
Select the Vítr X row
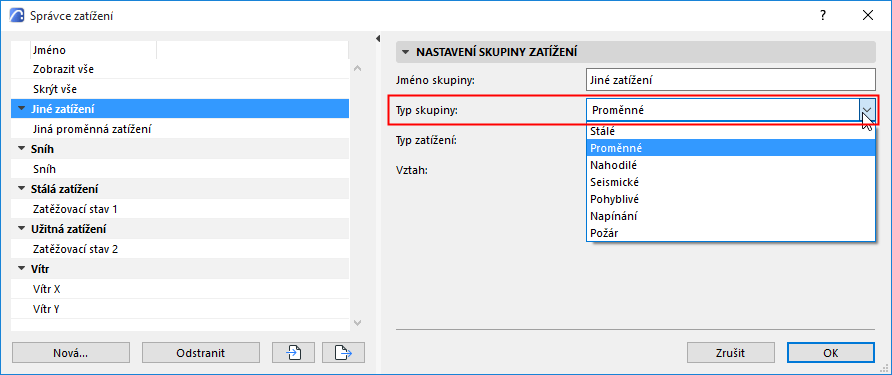[180, 289]
